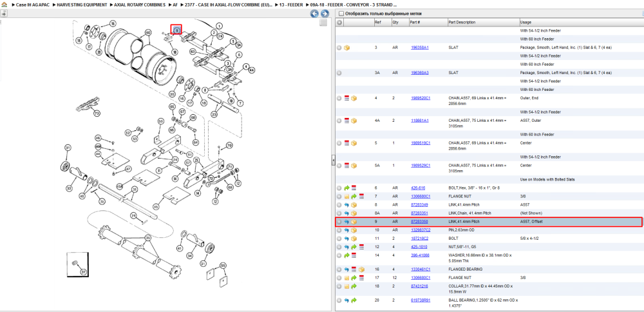This screenshot has width=644, height=312.
Task: Open Case IH AG APAC breadcrumb
Action: (x=32, y=5)
